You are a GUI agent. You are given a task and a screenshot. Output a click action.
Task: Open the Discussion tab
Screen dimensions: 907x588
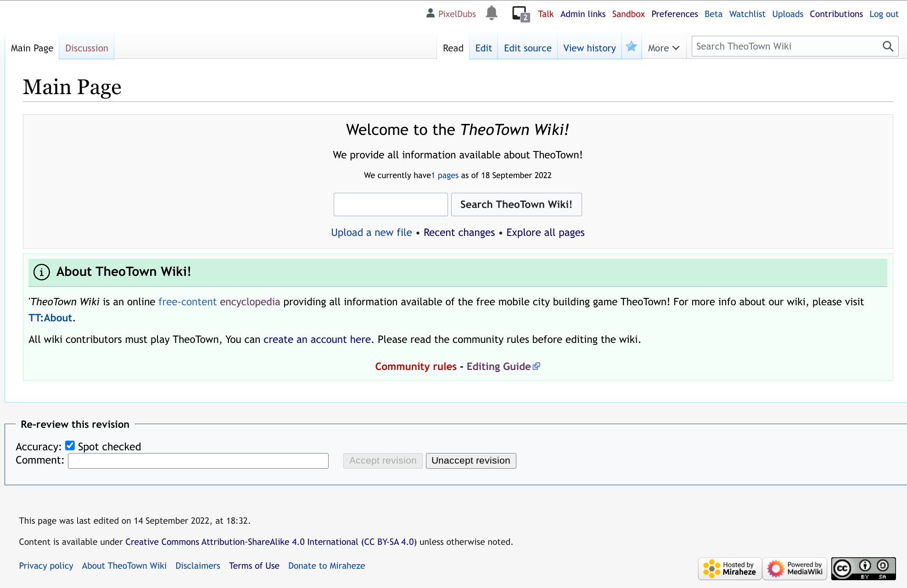click(87, 48)
